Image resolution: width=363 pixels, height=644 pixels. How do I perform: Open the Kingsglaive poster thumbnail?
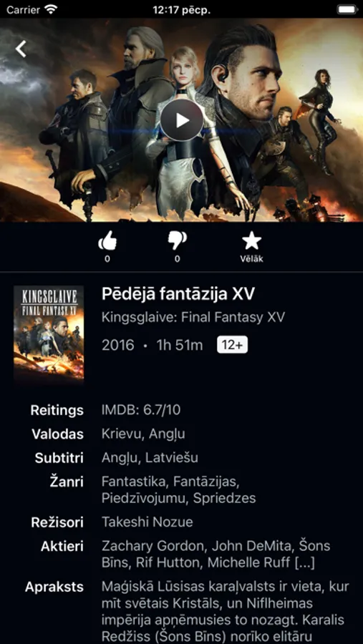(49, 333)
